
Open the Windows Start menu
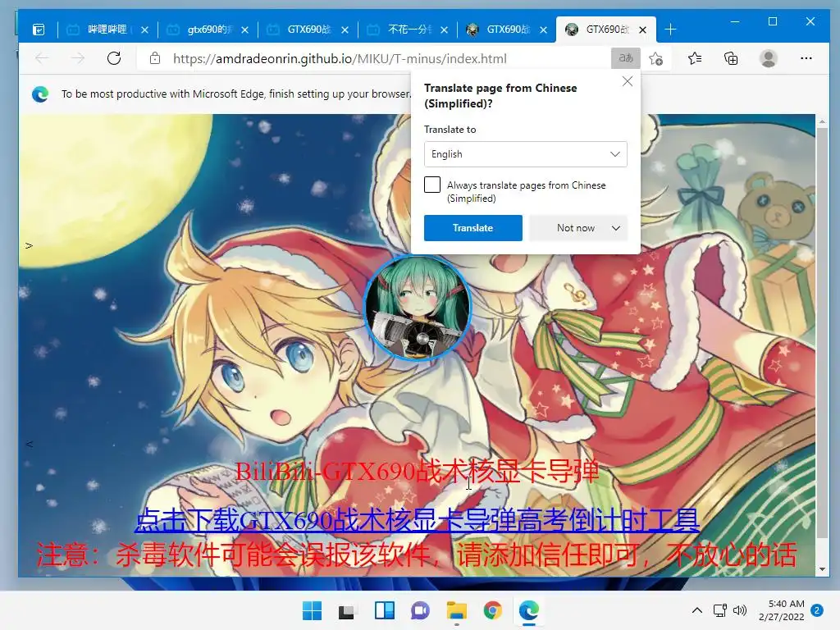pos(313,610)
